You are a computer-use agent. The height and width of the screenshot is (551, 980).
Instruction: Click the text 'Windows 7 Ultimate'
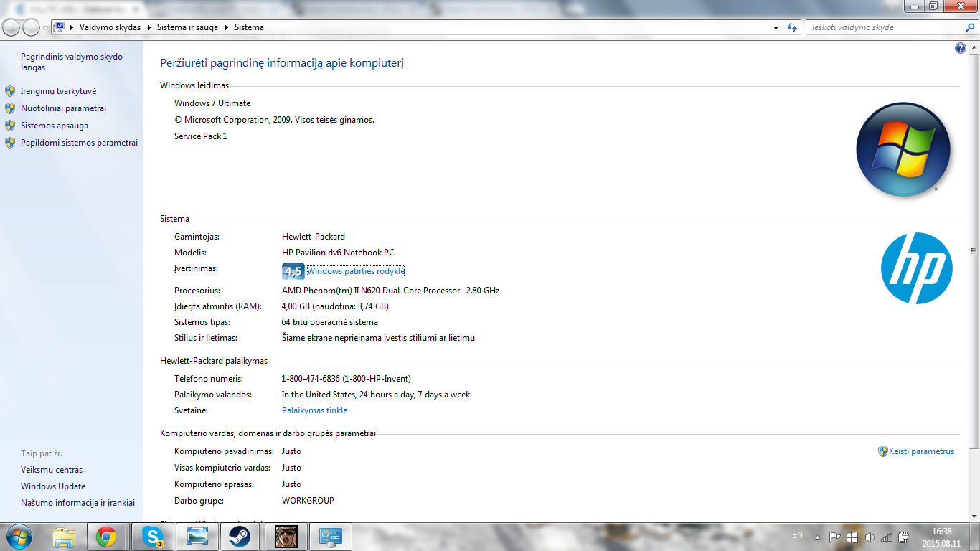pyautogui.click(x=212, y=103)
